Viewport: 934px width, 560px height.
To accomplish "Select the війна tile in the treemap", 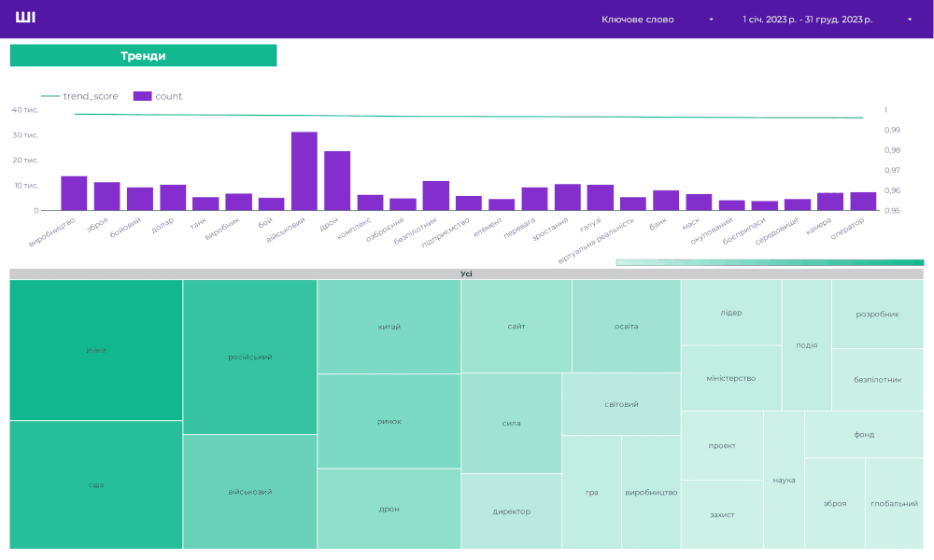I will 96,350.
